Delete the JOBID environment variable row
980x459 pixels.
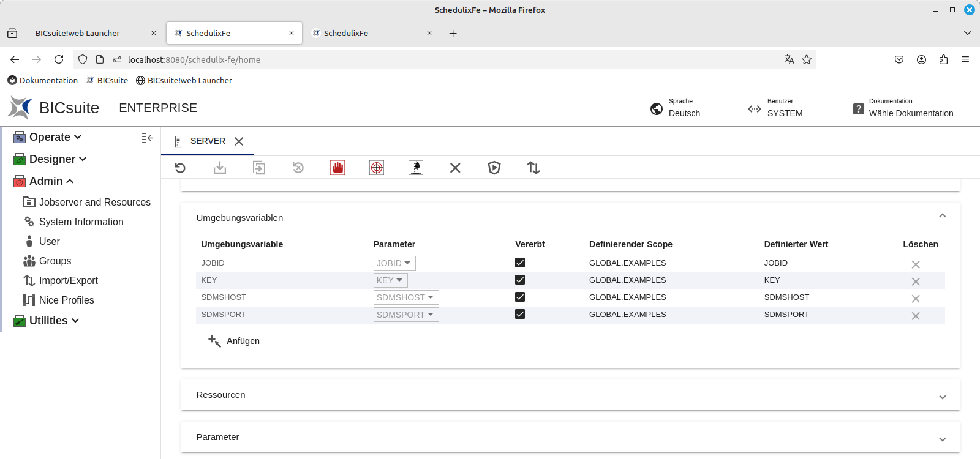[916, 264]
